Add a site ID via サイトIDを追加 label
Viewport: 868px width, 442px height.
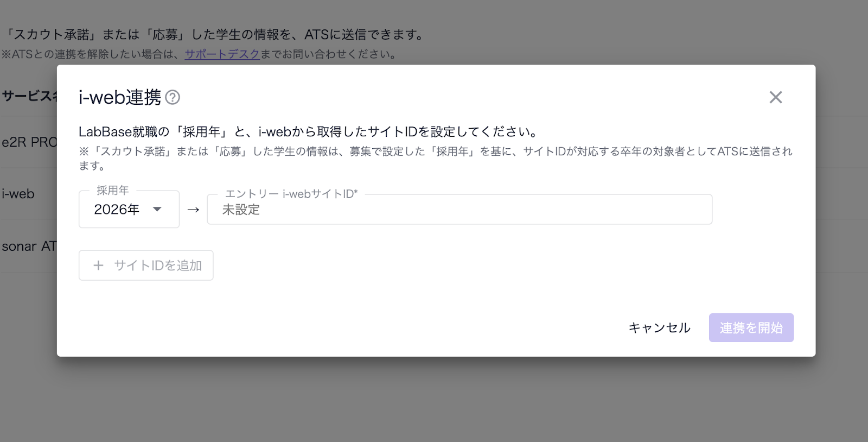click(x=158, y=266)
